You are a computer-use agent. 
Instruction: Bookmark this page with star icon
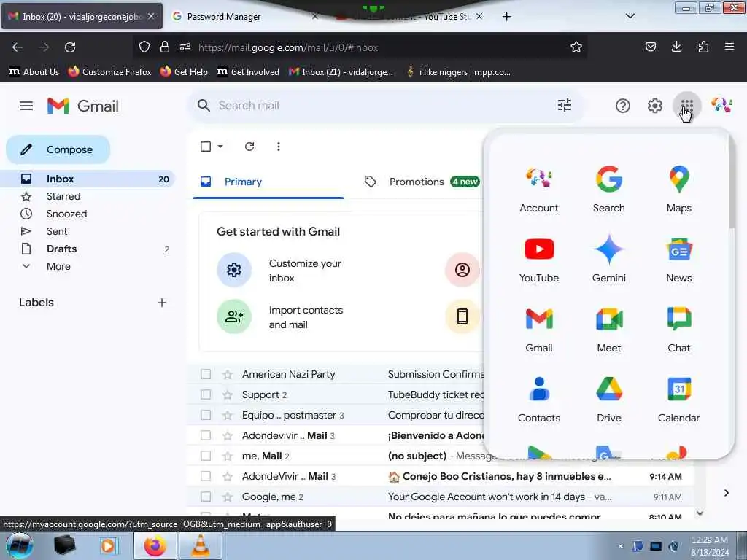[576, 47]
